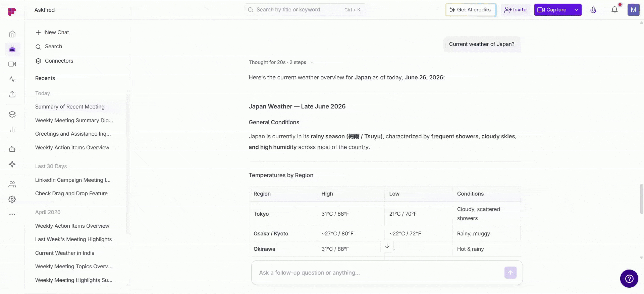Open 'Summary of Recent Meeting' chat
This screenshot has width=644, height=294.
click(x=70, y=106)
